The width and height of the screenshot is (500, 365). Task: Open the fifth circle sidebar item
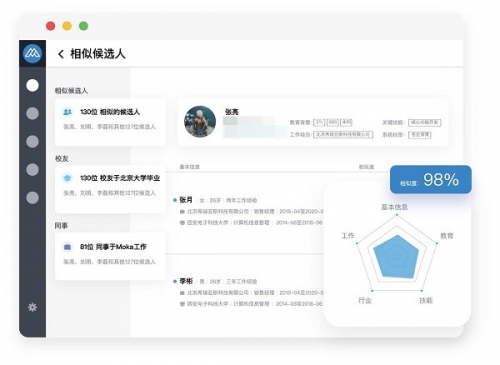32,197
